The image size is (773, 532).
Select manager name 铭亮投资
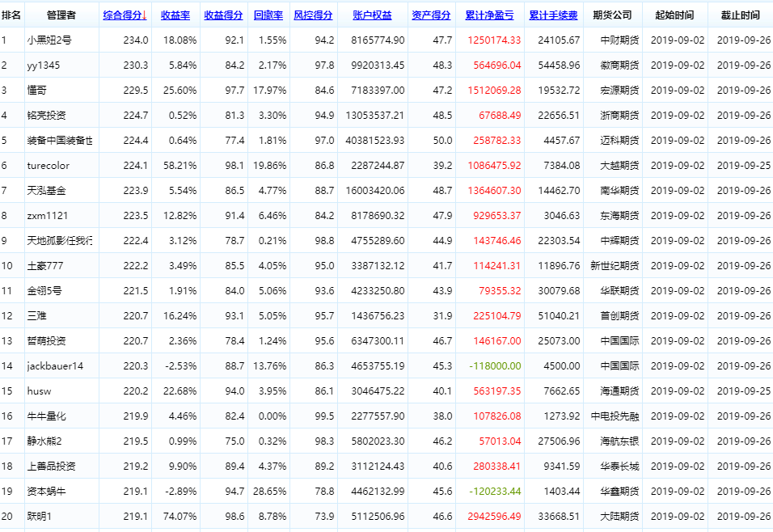[x=46, y=116]
